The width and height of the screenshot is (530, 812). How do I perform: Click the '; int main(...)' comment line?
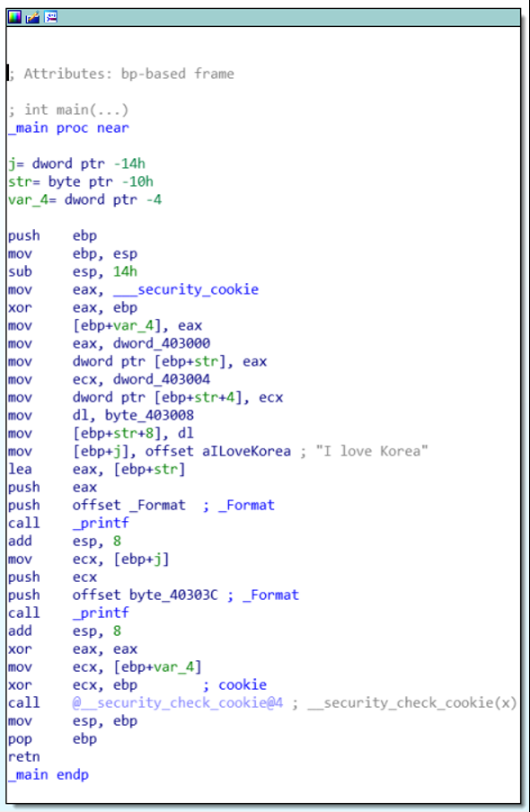pyautogui.click(x=68, y=110)
